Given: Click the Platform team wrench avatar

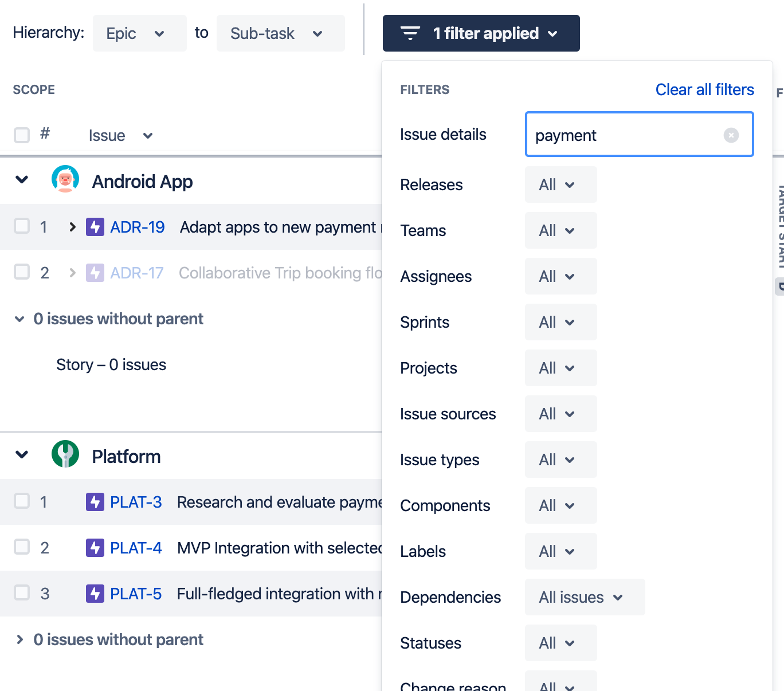Looking at the screenshot, I should [65, 454].
